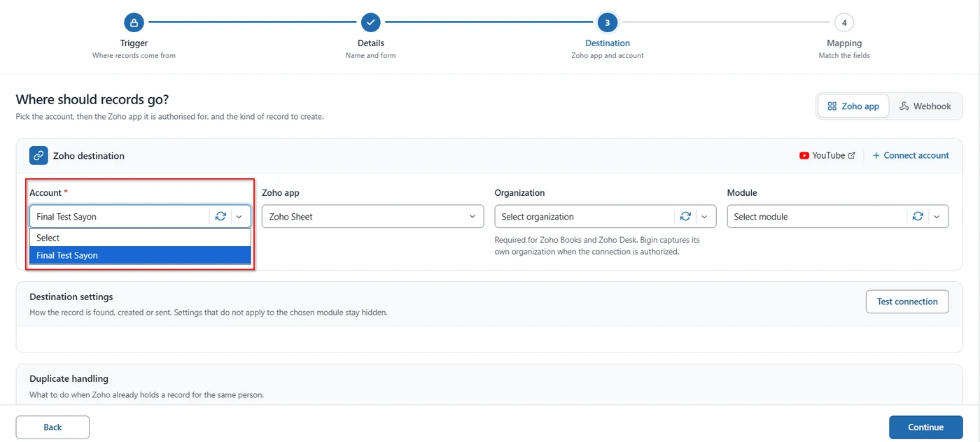Open the YouTube link
This screenshot has width=980, height=442.
(828, 156)
